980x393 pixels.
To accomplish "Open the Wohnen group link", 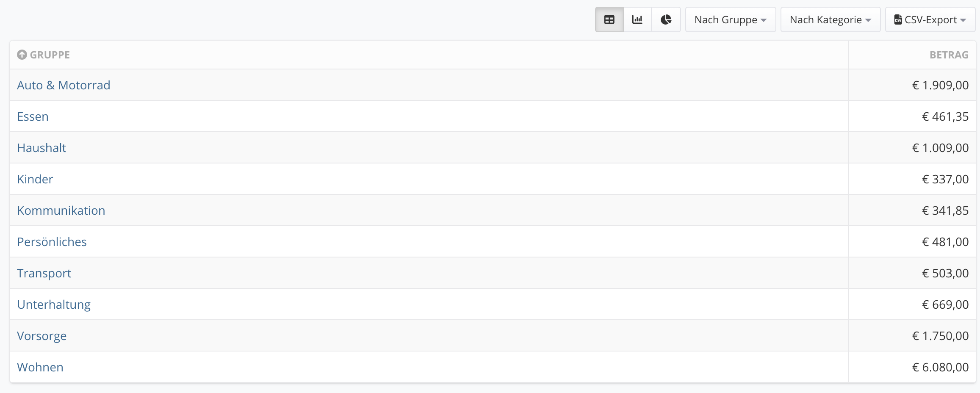I will (40, 367).
